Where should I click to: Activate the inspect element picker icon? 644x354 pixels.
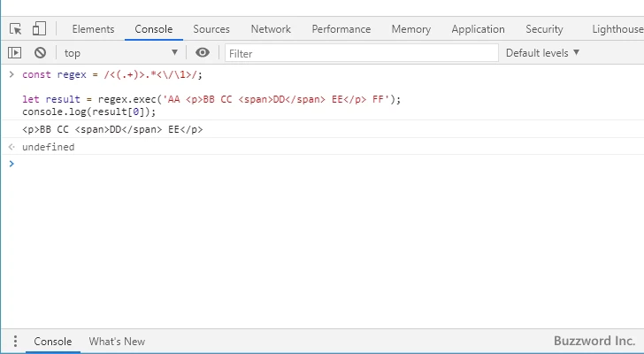point(15,29)
